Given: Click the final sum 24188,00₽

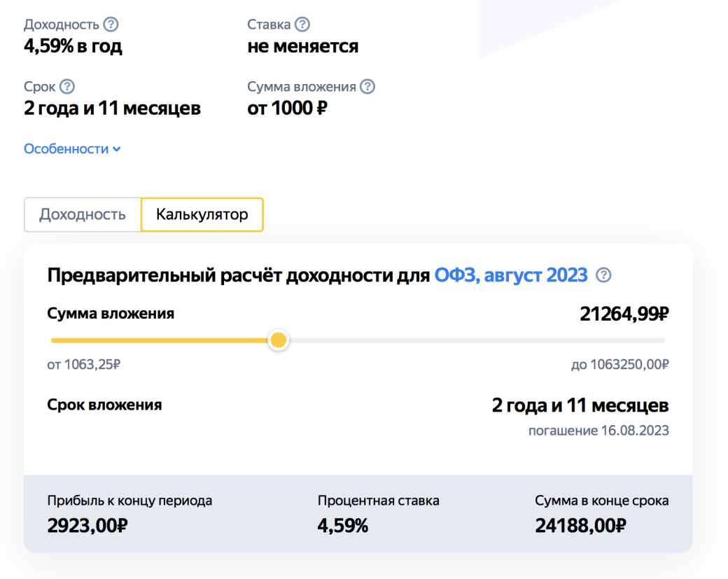Looking at the screenshot, I should (x=580, y=526).
